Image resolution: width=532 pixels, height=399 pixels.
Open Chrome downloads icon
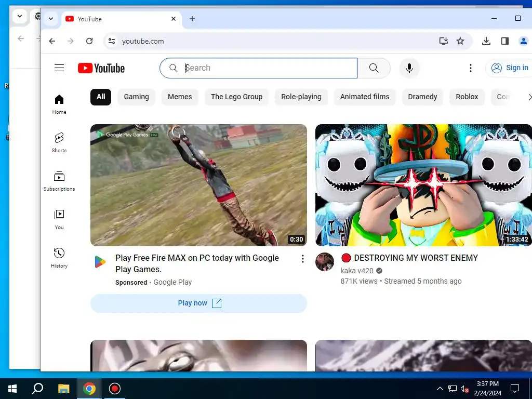(486, 41)
